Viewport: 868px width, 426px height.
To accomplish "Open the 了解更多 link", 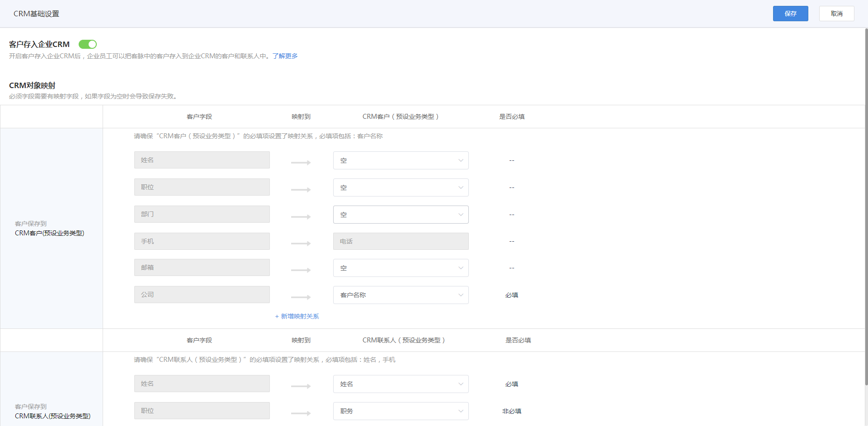I will [x=285, y=56].
